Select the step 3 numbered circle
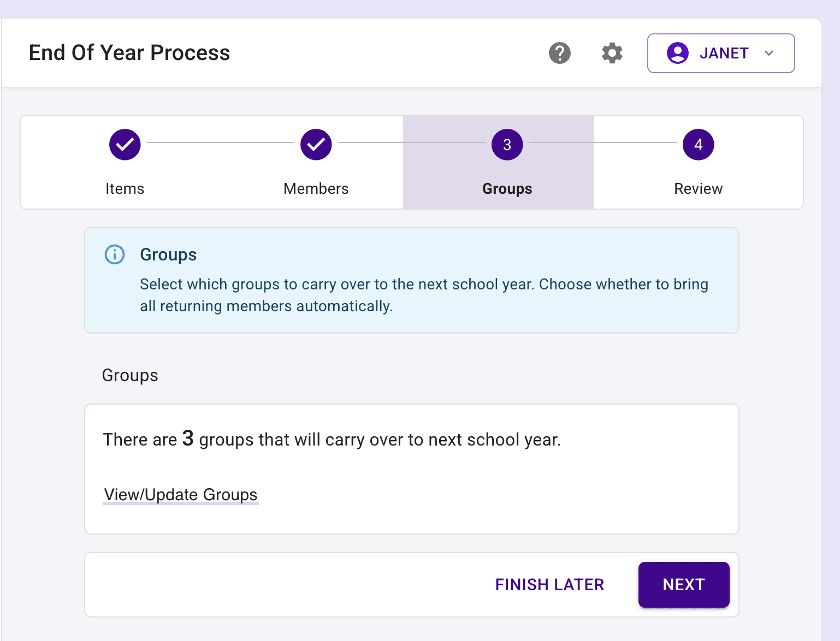The image size is (840, 641). click(507, 145)
